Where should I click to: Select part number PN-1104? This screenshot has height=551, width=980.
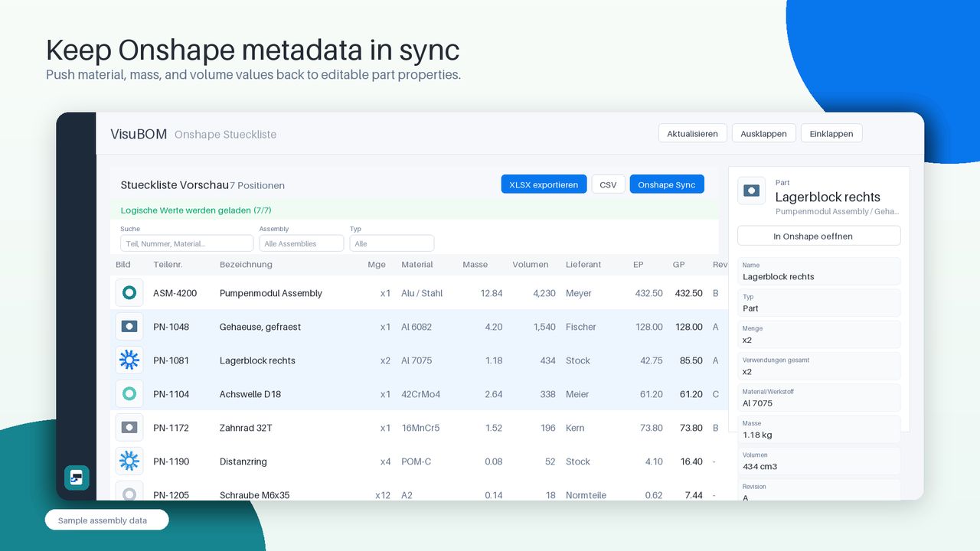click(x=171, y=394)
